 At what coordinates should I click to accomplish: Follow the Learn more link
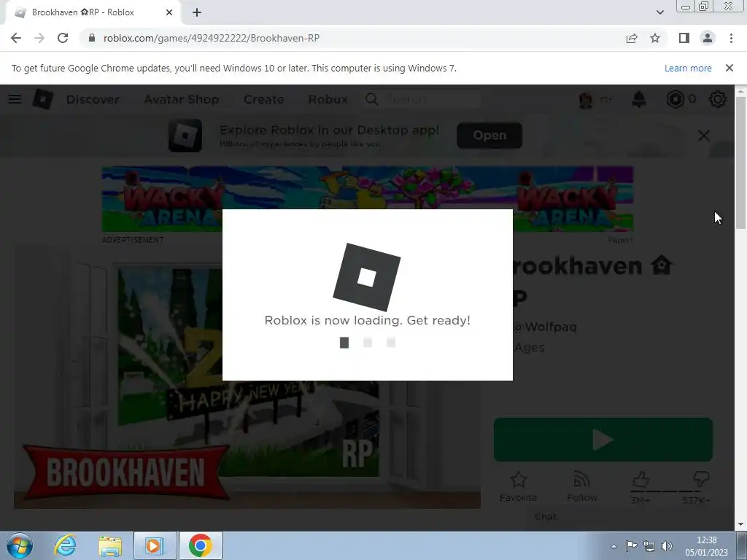pos(688,68)
